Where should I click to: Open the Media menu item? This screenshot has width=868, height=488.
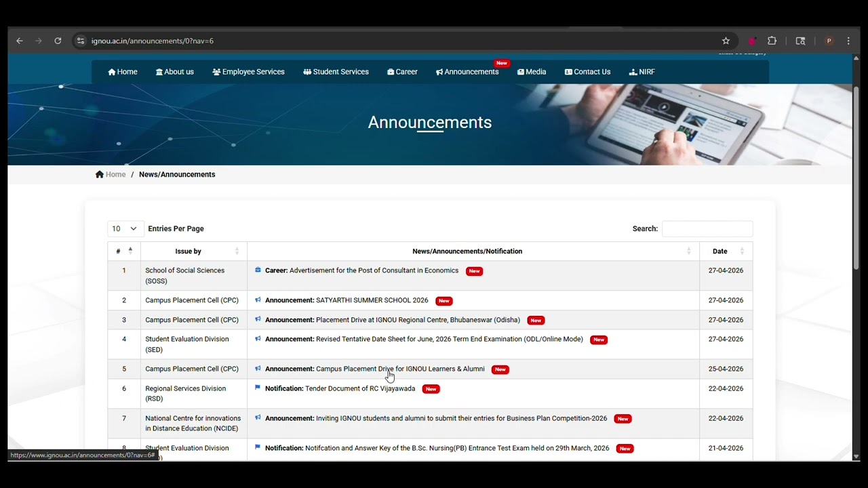(532, 72)
